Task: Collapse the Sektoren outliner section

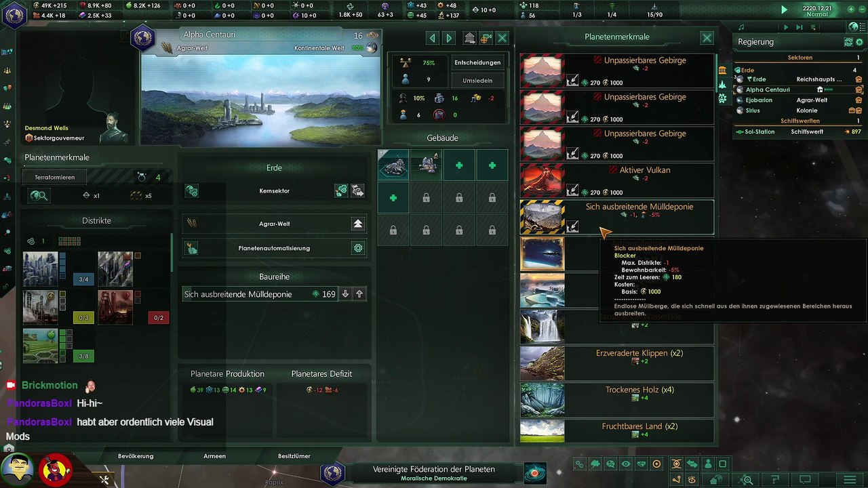Action: (x=800, y=58)
